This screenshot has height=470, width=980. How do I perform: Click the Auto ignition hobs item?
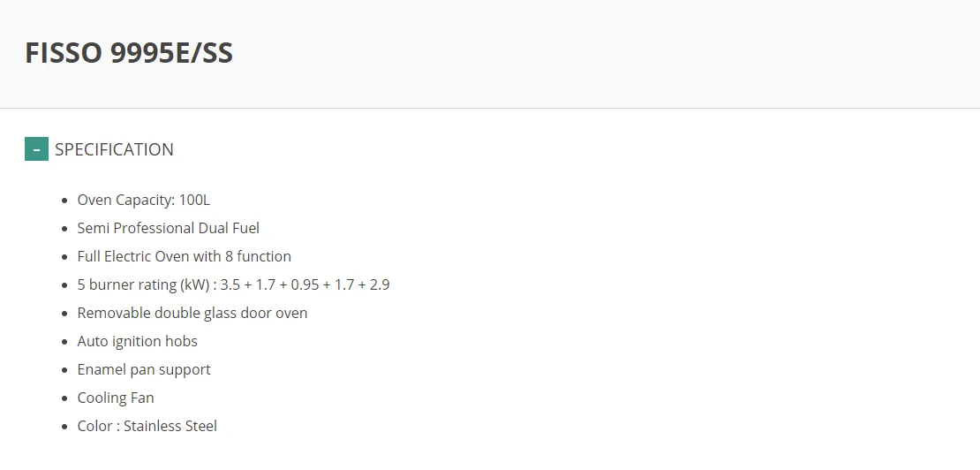tap(138, 341)
